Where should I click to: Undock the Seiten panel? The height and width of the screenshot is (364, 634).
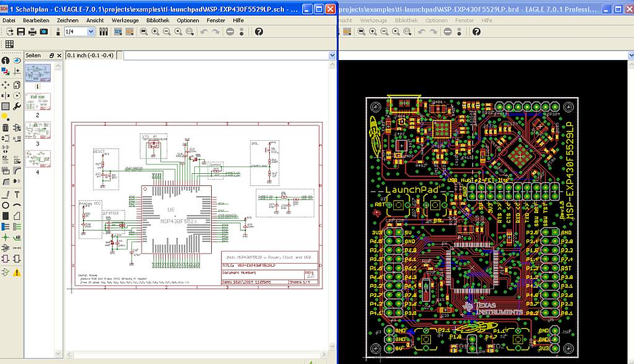click(x=52, y=55)
